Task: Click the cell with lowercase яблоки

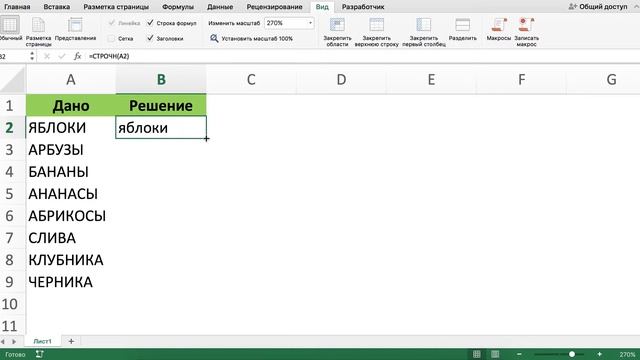Action: 161,128
